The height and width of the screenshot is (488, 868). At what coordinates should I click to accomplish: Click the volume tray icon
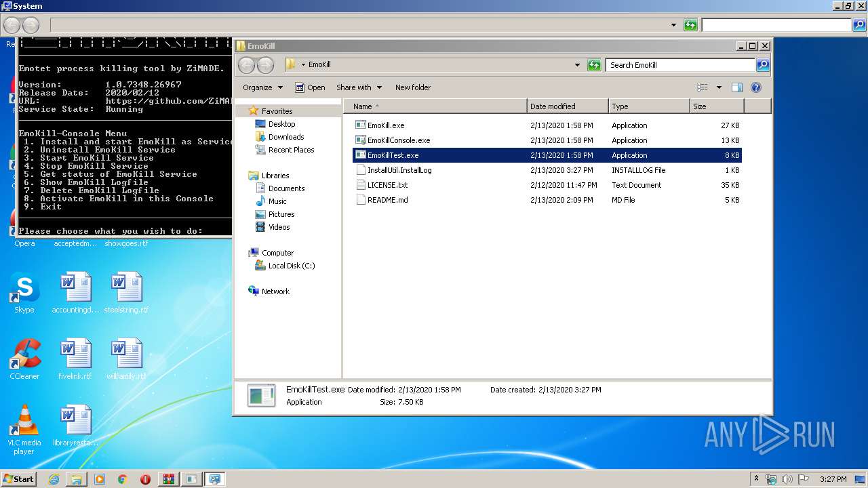tap(787, 479)
